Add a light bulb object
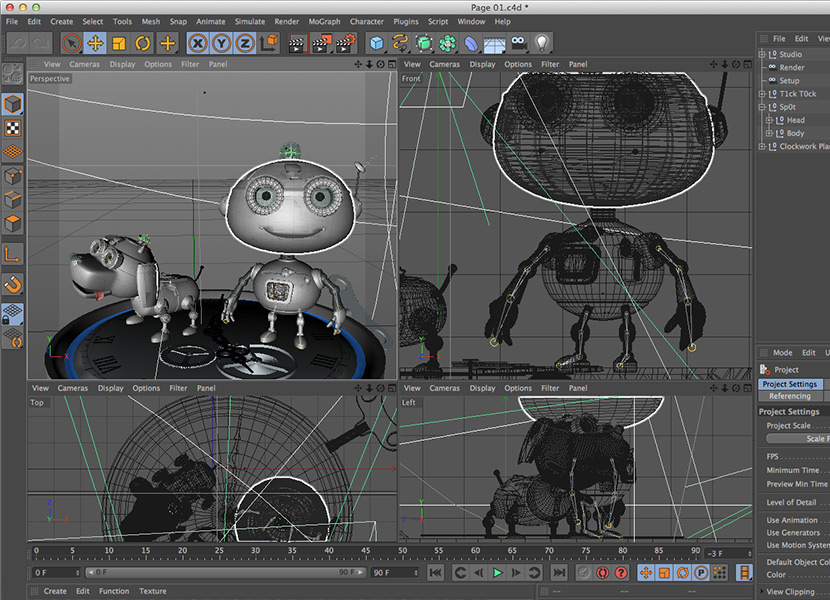The width and height of the screenshot is (830, 600). [542, 43]
